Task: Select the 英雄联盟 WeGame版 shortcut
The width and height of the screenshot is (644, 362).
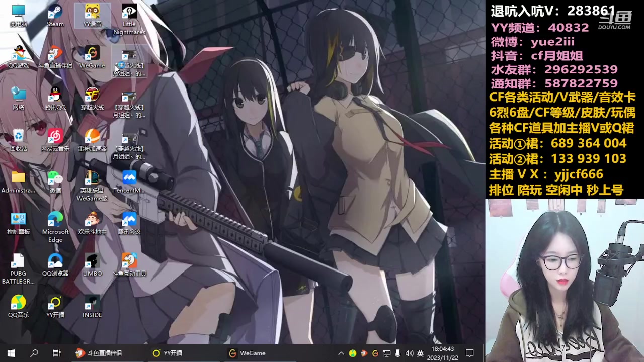Action: coord(92,186)
